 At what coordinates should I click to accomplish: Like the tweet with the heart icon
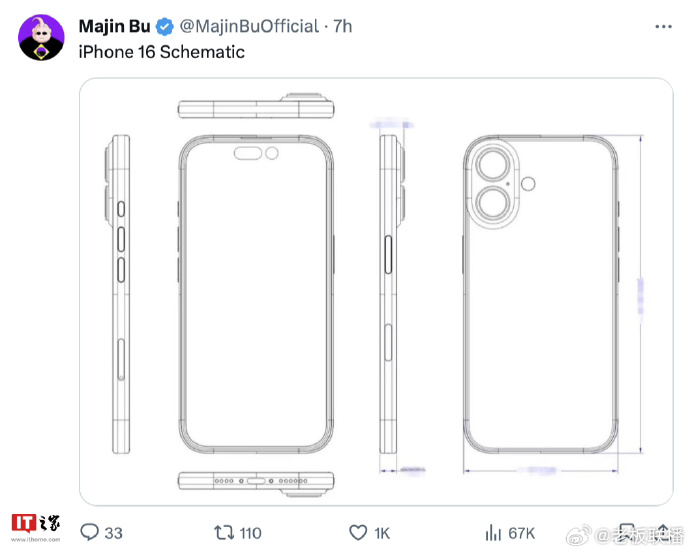[x=358, y=532]
